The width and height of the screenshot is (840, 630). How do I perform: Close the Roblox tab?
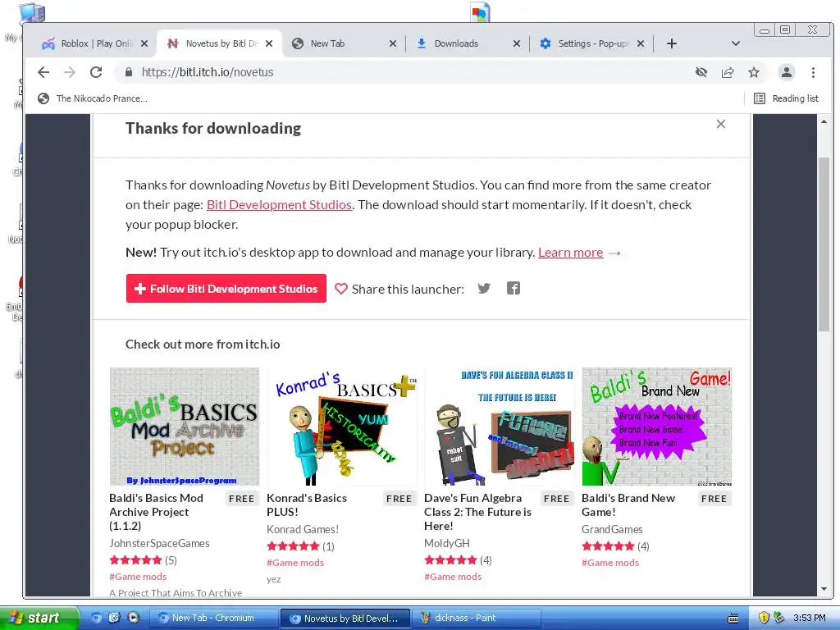point(144,43)
